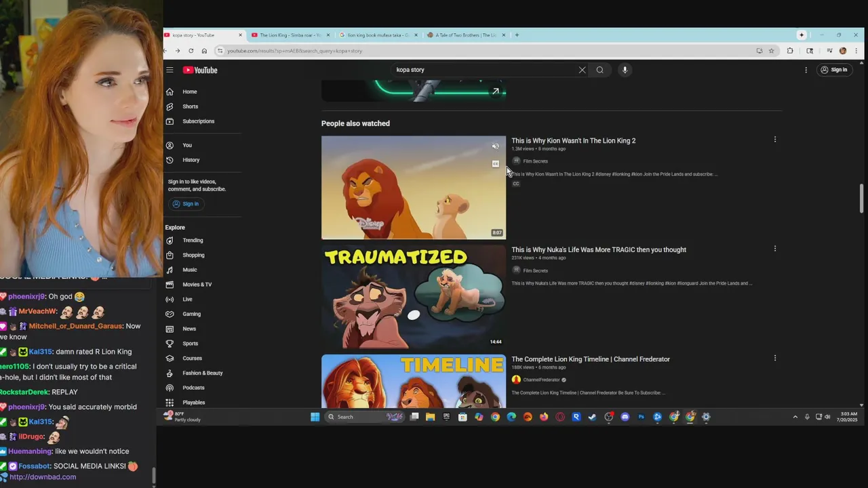Viewport: 868px width, 488px height.
Task: Open options for Complete Lion King Timeline
Action: 774,358
